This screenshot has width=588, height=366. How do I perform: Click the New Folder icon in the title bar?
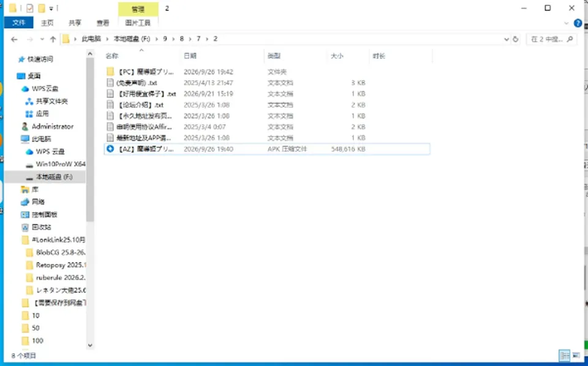click(41, 8)
